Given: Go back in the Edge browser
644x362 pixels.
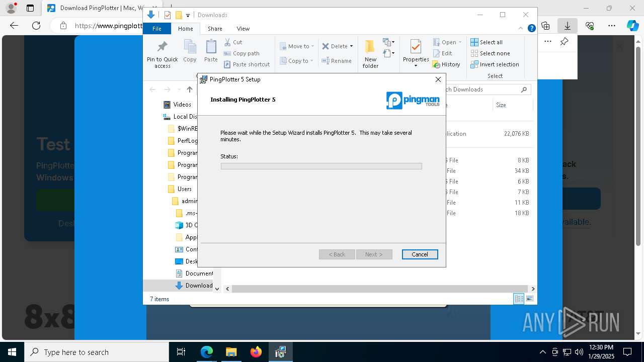Looking at the screenshot, I should [x=14, y=26].
